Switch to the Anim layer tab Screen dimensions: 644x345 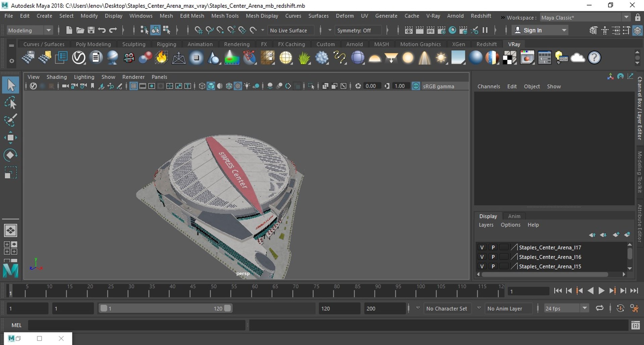pos(514,216)
